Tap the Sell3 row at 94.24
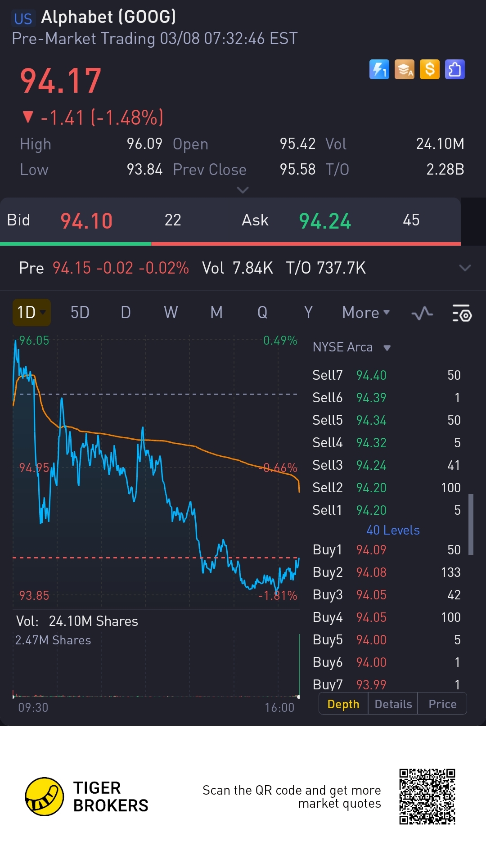The width and height of the screenshot is (486, 868). [x=387, y=465]
